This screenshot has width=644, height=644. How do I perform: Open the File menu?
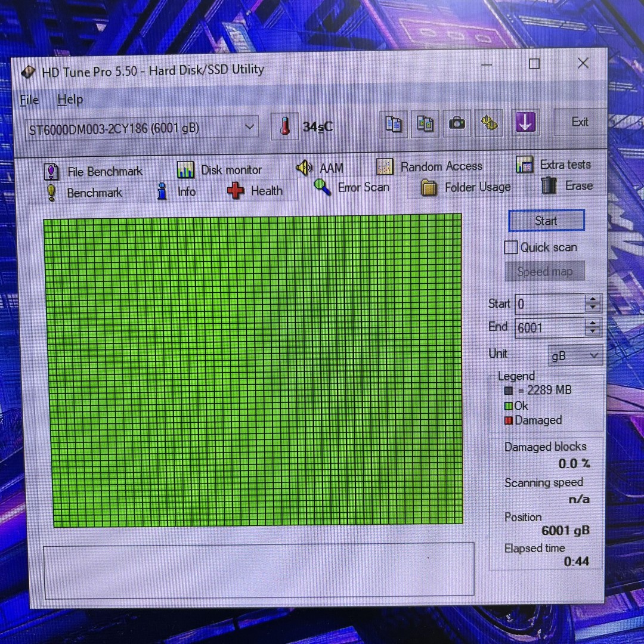[29, 100]
